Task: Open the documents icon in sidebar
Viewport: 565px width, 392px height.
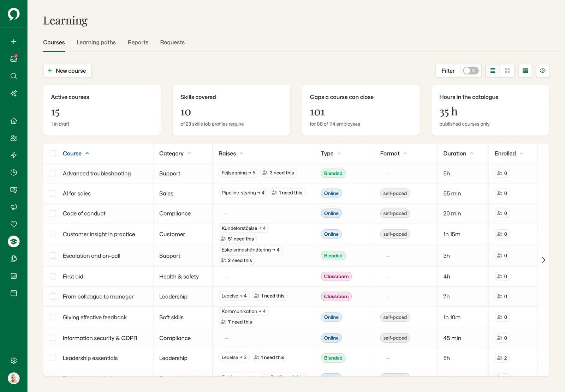Action: (x=14, y=259)
